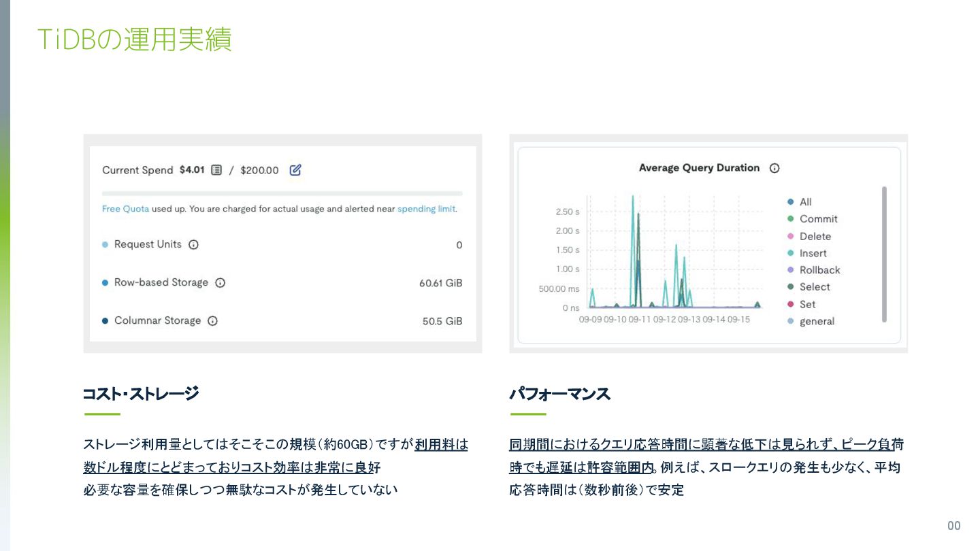Click the 0 ns axis label
The image size is (980, 551).
[571, 308]
